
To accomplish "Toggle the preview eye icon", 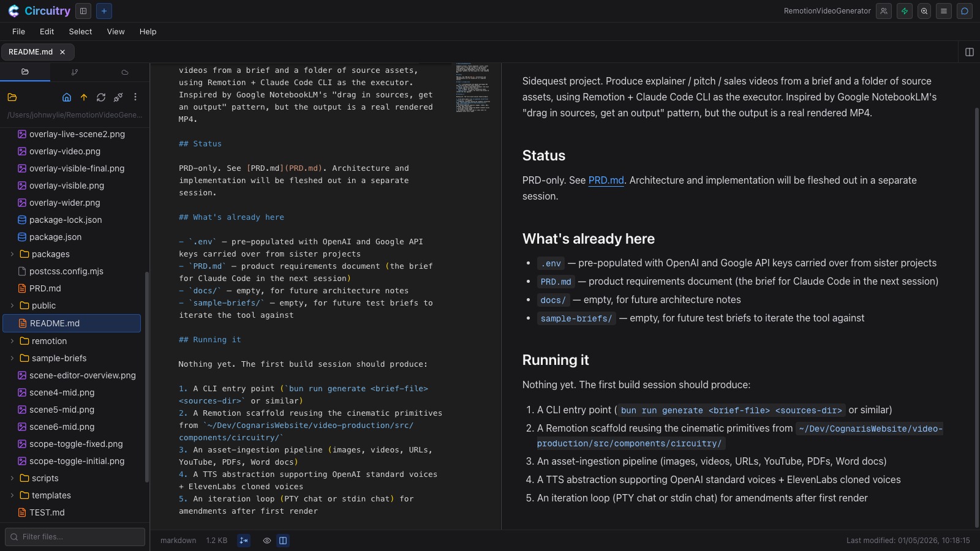I will [267, 541].
